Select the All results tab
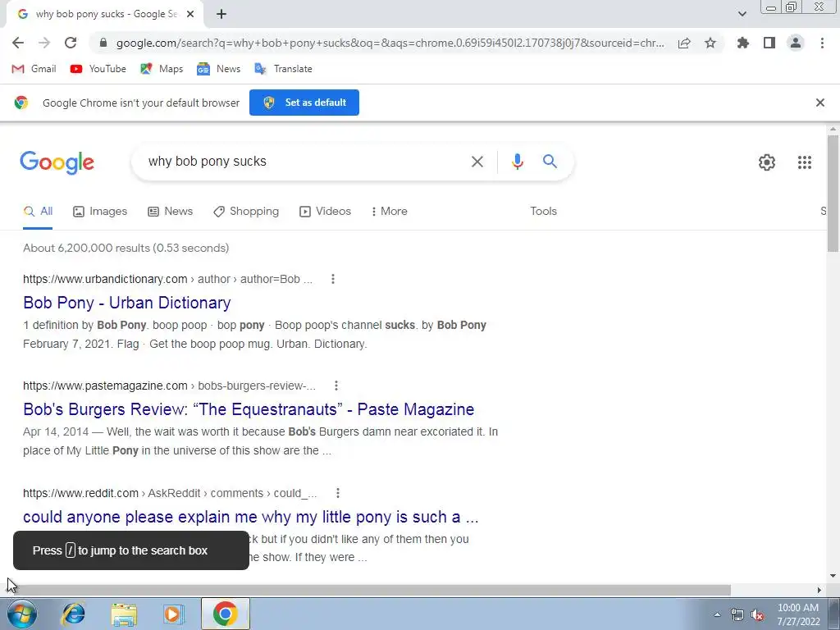The image size is (840, 630). coord(38,211)
